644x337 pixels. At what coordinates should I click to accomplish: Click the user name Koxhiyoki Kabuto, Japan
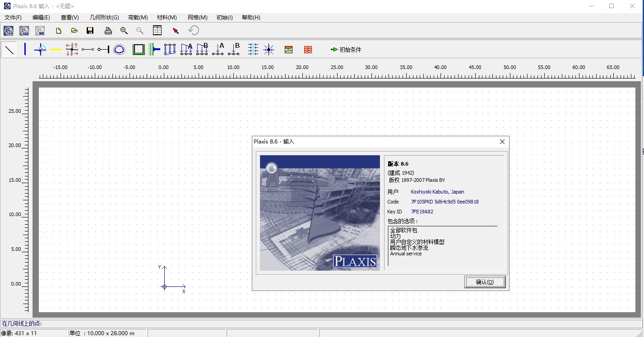(437, 192)
